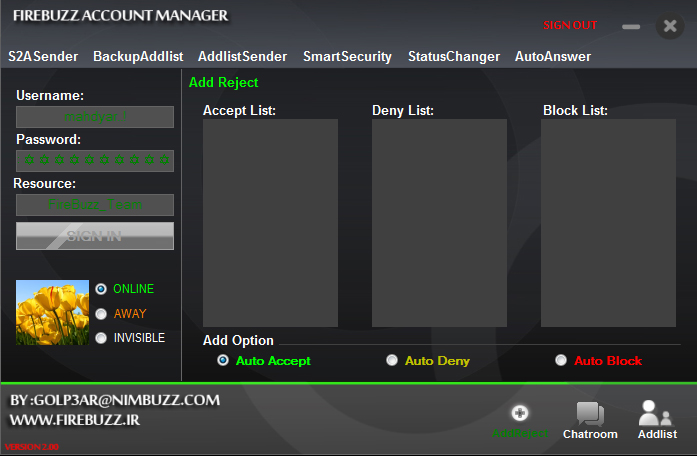Click inside the Accept List box
Screen dimensions: 697x456
pyautogui.click(x=270, y=223)
